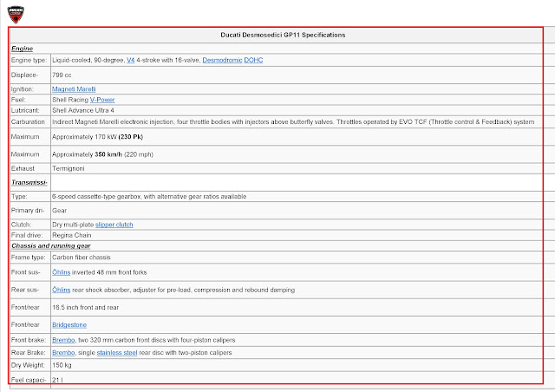Select the Engine section heading

(x=22, y=49)
